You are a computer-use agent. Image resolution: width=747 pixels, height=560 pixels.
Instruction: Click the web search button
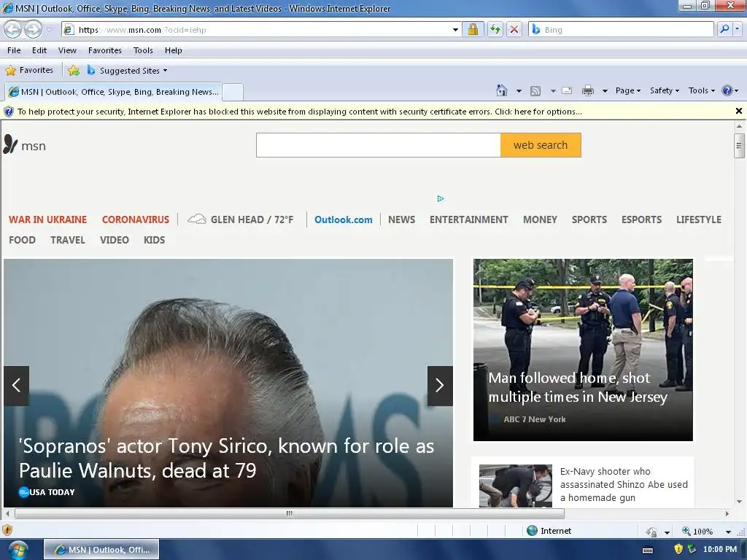[x=541, y=145]
